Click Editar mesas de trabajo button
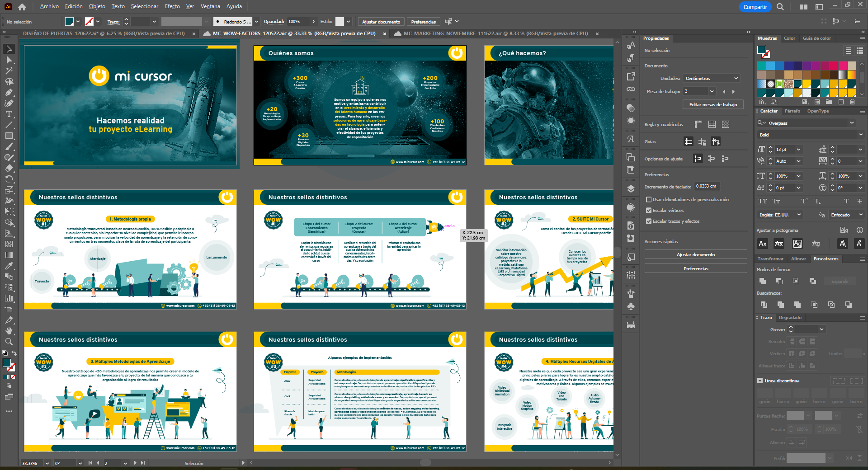 coord(713,104)
